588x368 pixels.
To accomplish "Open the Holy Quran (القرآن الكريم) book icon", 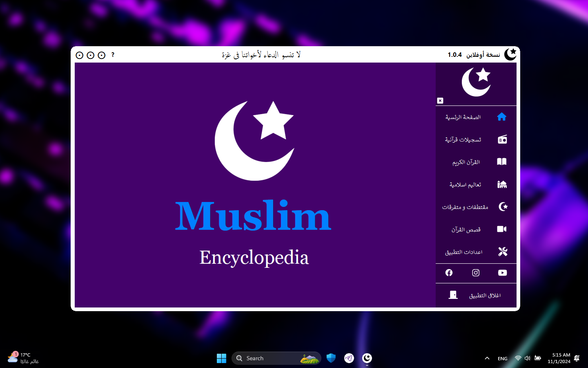I will tap(502, 162).
